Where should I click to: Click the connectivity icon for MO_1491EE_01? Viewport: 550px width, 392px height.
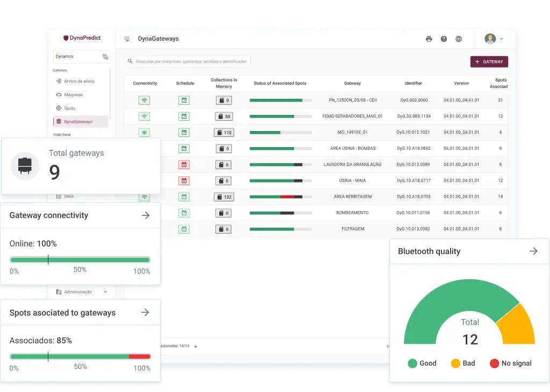[144, 133]
